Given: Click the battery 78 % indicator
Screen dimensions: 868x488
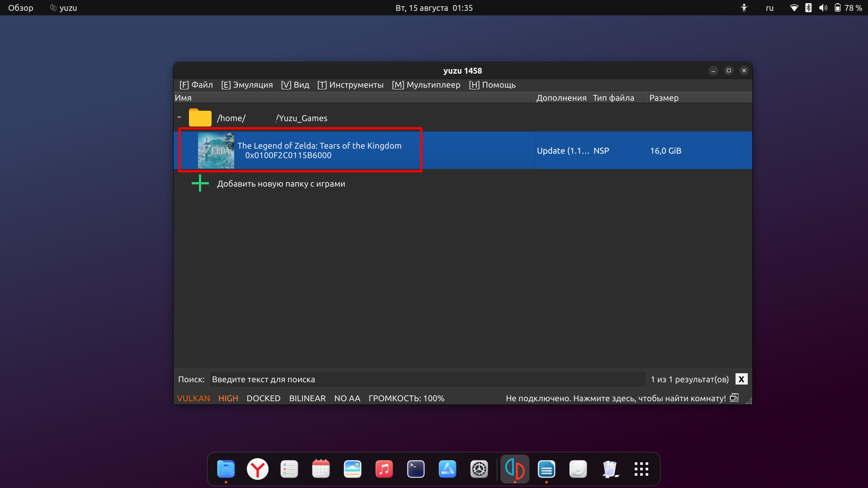Looking at the screenshot, I should (x=848, y=8).
